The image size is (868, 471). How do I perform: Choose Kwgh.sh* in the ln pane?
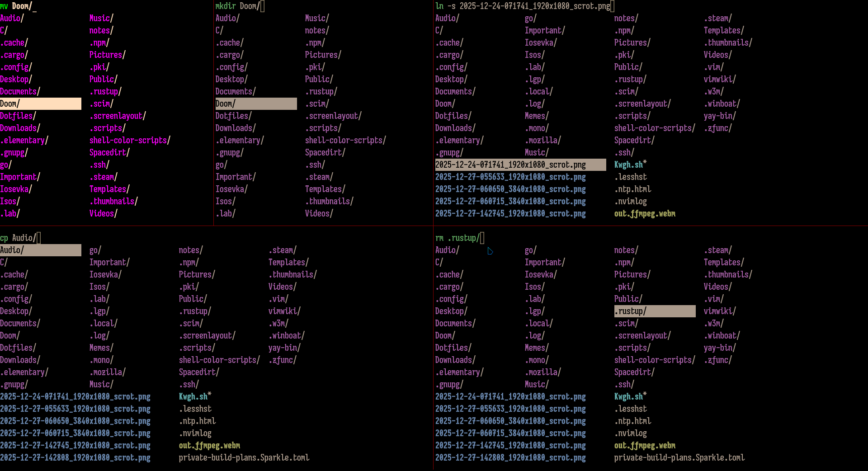pos(631,165)
